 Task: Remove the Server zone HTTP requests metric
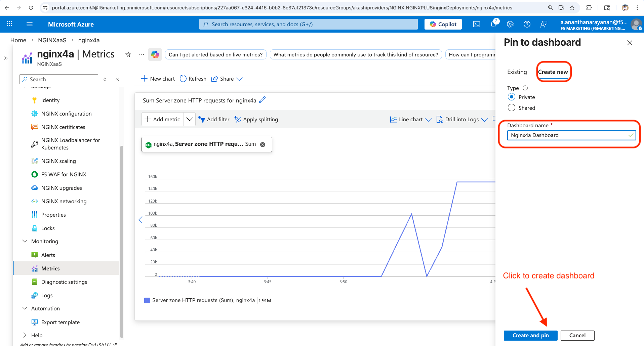(263, 144)
